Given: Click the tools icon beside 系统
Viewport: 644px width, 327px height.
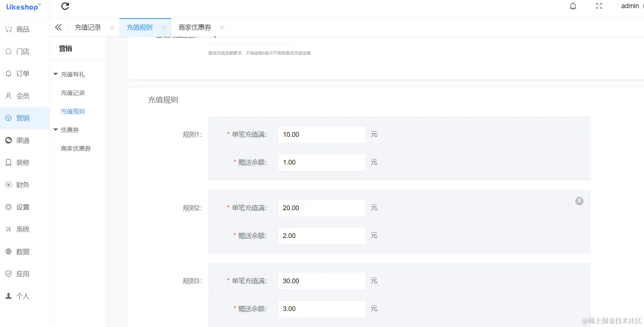Looking at the screenshot, I should pos(9,229).
